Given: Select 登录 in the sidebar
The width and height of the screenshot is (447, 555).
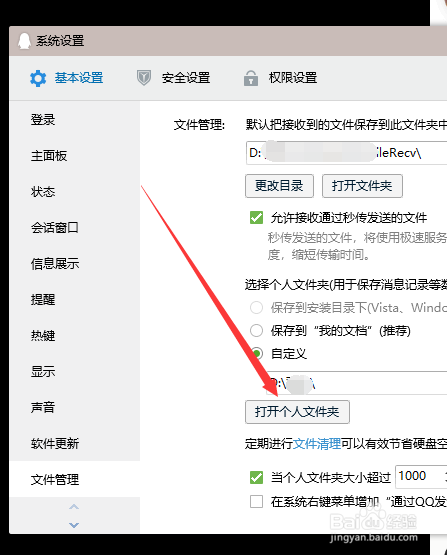Looking at the screenshot, I should coord(43,120).
